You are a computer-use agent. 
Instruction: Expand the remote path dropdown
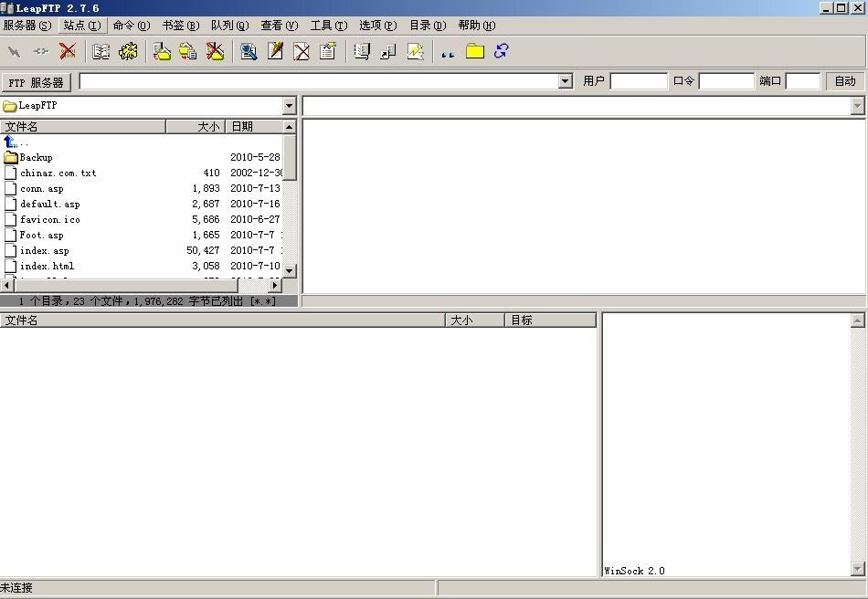(857, 106)
